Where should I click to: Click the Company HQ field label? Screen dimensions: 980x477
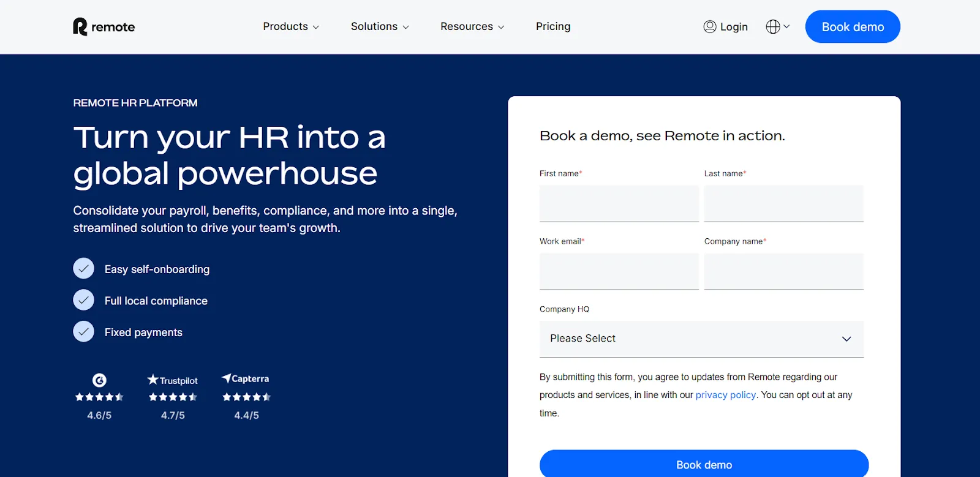click(x=564, y=309)
